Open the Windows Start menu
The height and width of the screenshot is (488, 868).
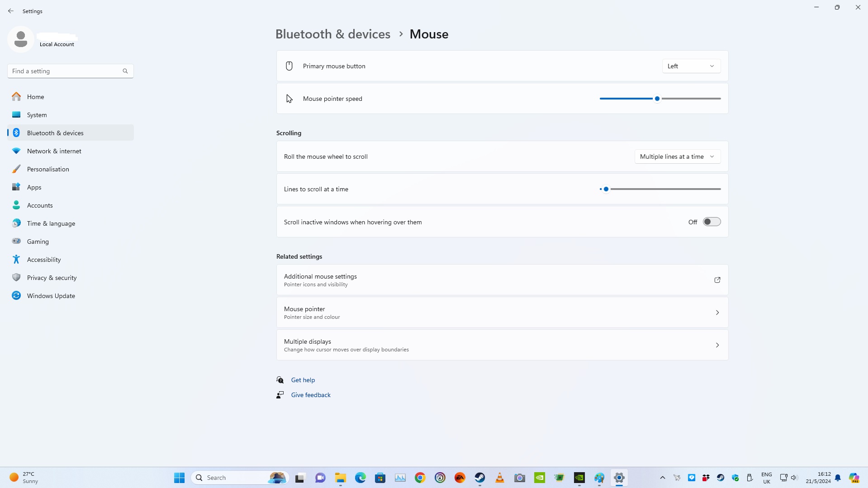tap(180, 478)
